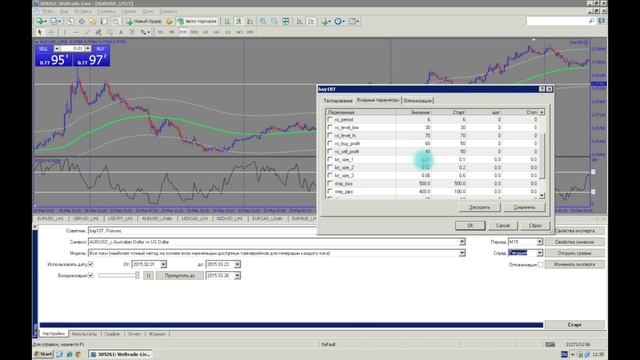Click the Загрузить button
Screen dimensions: 640x360
pyautogui.click(x=479, y=207)
